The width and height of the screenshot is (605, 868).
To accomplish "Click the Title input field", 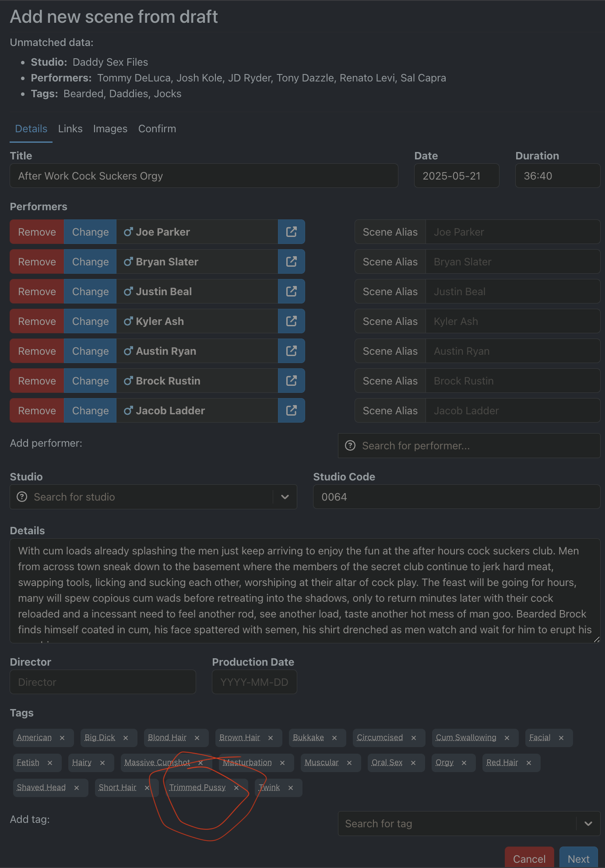I will 204,176.
